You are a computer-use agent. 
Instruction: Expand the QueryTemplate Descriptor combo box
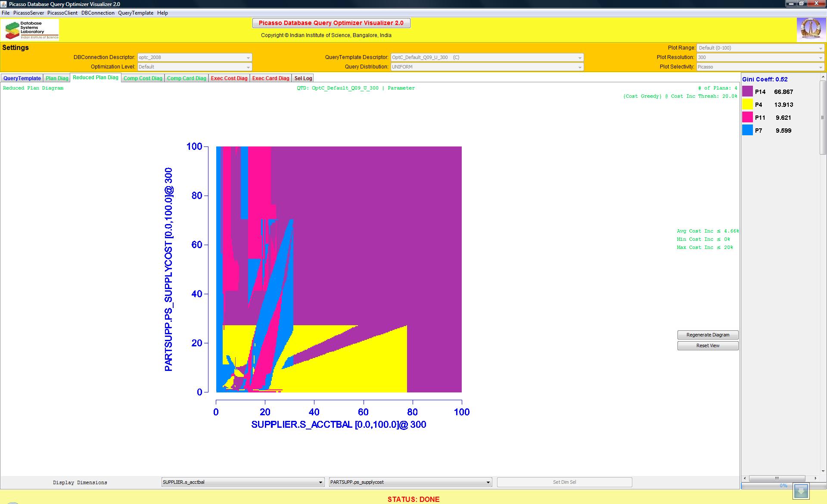487,57
